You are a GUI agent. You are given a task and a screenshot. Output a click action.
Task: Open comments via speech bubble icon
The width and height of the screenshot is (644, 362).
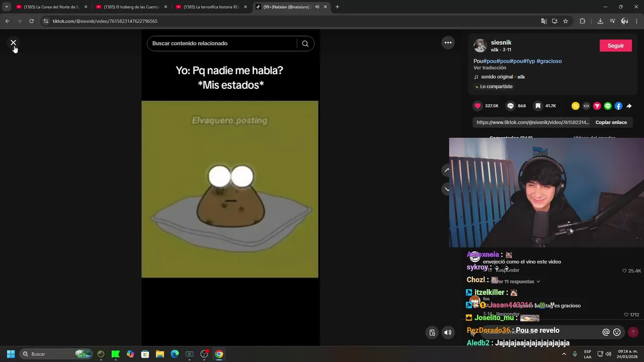[x=510, y=106]
